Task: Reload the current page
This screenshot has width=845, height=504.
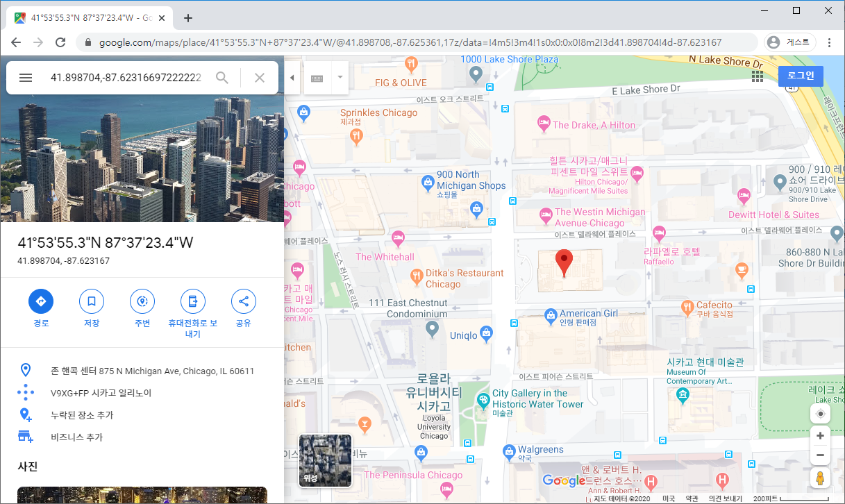Action: pyautogui.click(x=60, y=42)
